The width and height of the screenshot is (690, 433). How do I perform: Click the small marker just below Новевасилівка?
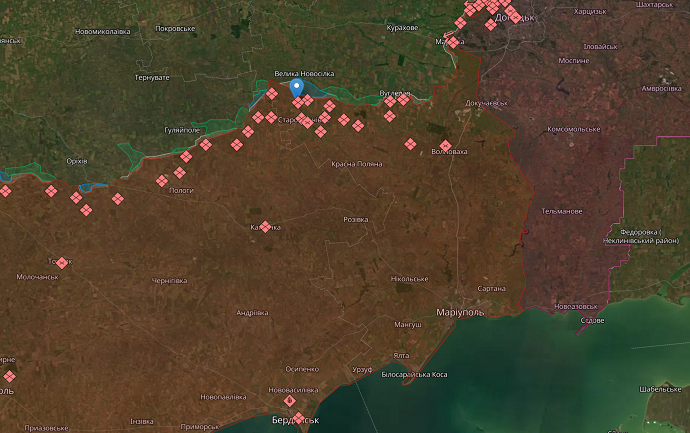coord(289,399)
